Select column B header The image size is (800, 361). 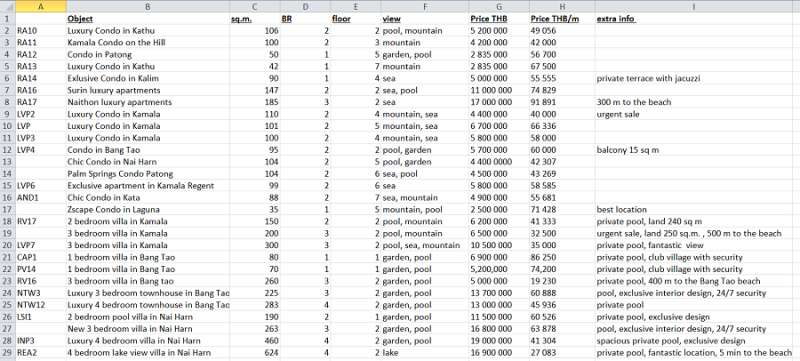point(147,7)
